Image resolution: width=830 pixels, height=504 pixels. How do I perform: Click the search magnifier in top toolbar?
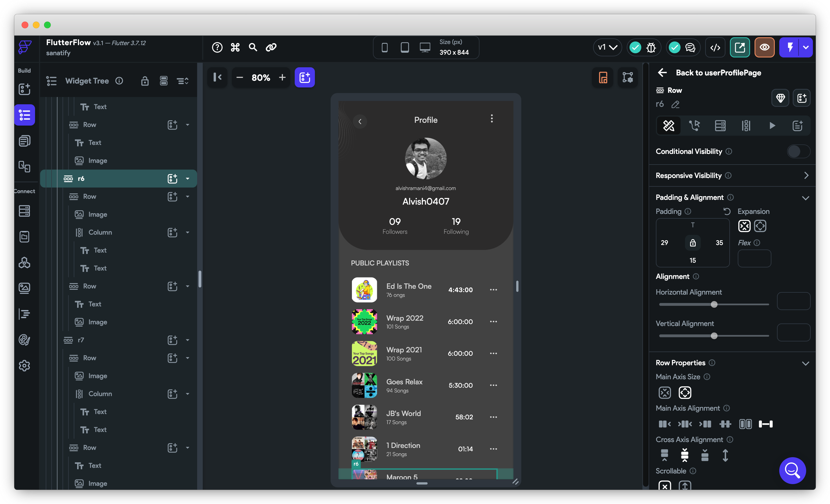click(x=253, y=47)
